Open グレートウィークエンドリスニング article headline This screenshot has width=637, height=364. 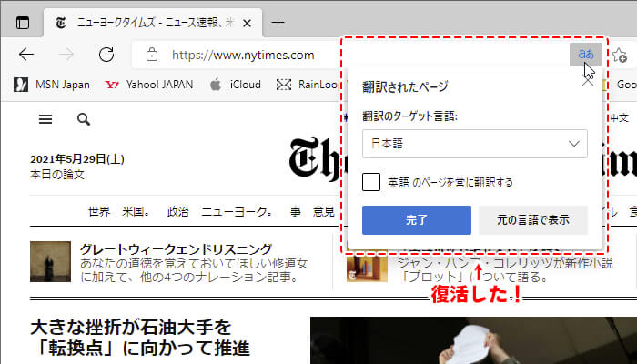pos(176,248)
